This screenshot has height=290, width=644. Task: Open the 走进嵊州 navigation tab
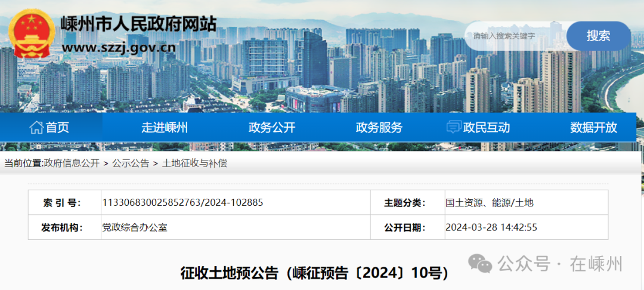(x=164, y=127)
